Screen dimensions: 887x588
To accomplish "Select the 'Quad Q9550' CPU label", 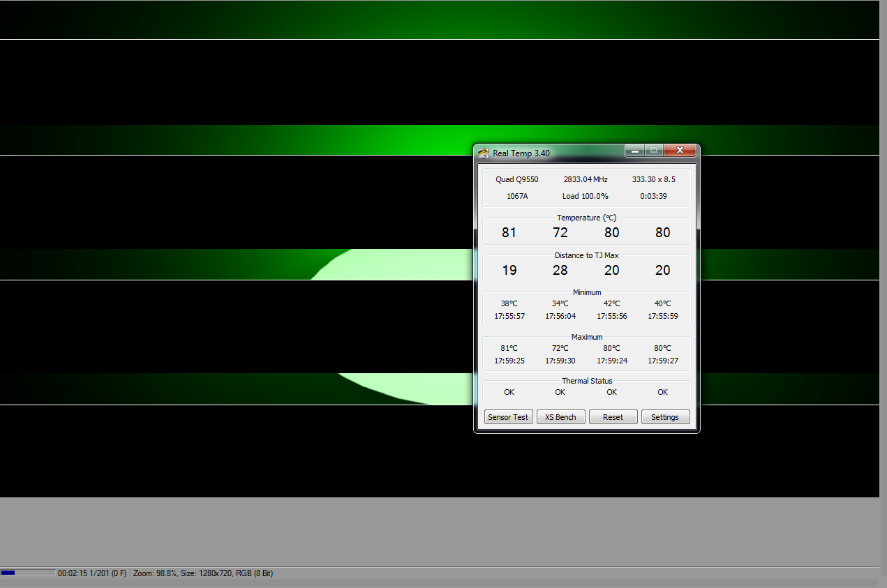I will (517, 179).
